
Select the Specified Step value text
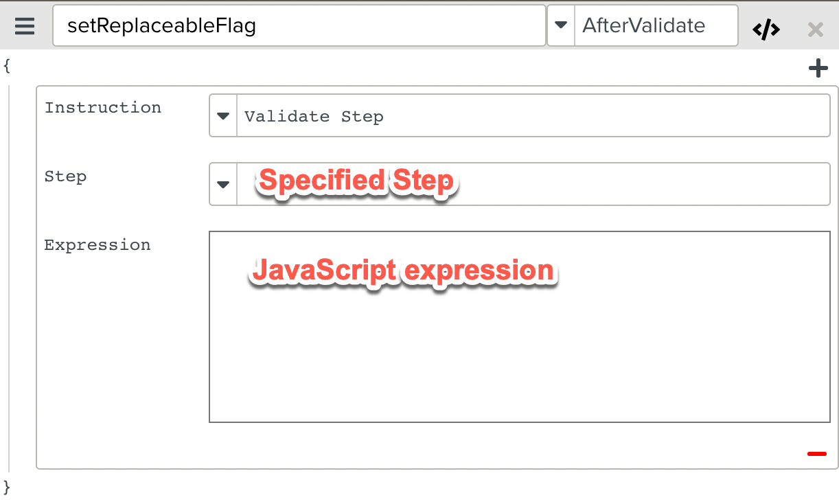pos(354,181)
